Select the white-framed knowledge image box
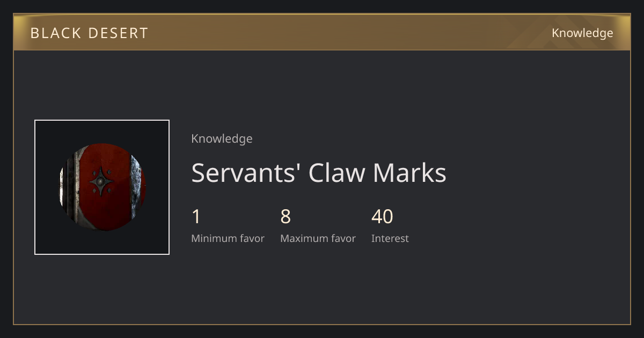 coord(102,187)
